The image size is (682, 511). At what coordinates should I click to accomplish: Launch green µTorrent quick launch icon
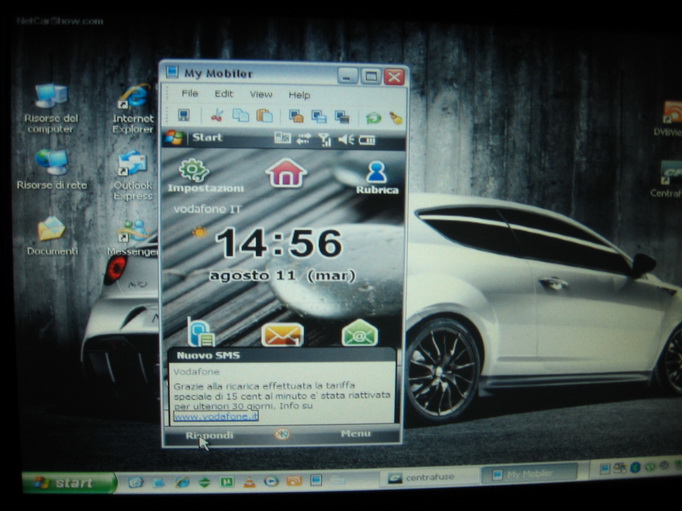[x=226, y=481]
